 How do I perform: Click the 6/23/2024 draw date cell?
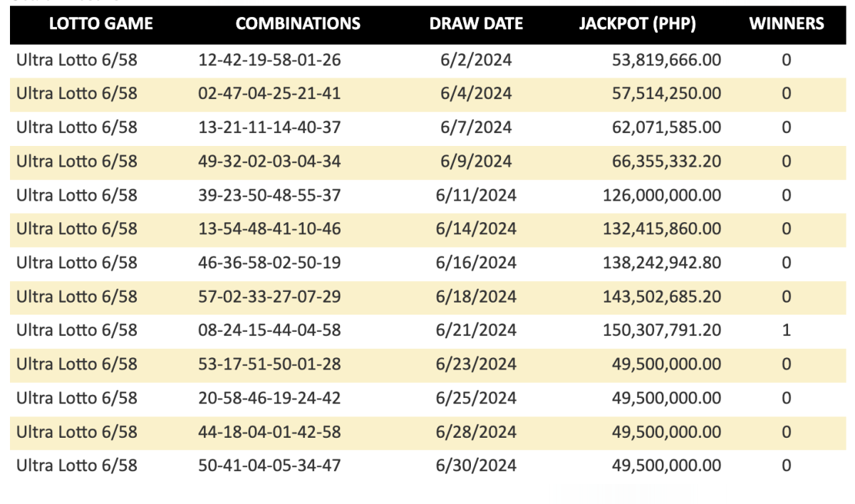(x=476, y=364)
